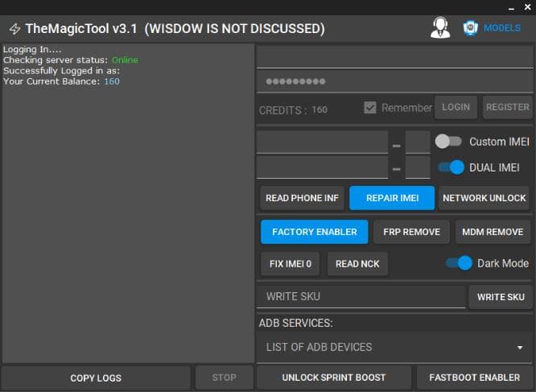The image size is (536, 392).
Task: Uncheck the Remember checkbox
Action: click(x=370, y=108)
